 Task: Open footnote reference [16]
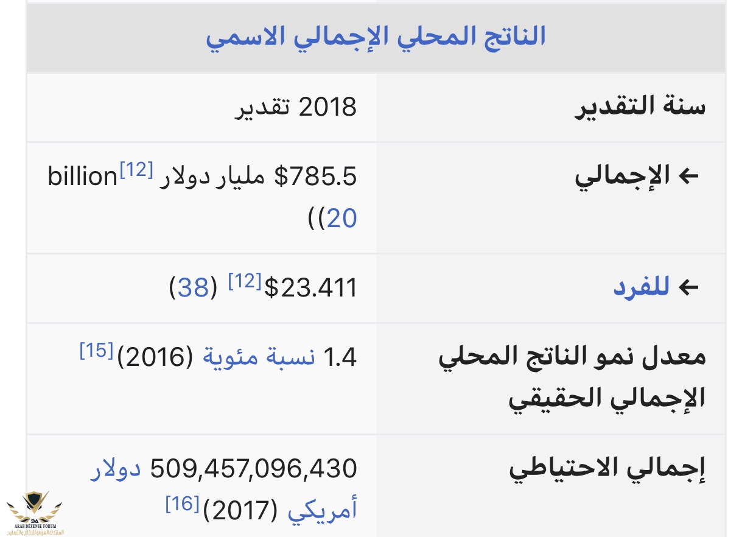[x=182, y=504]
